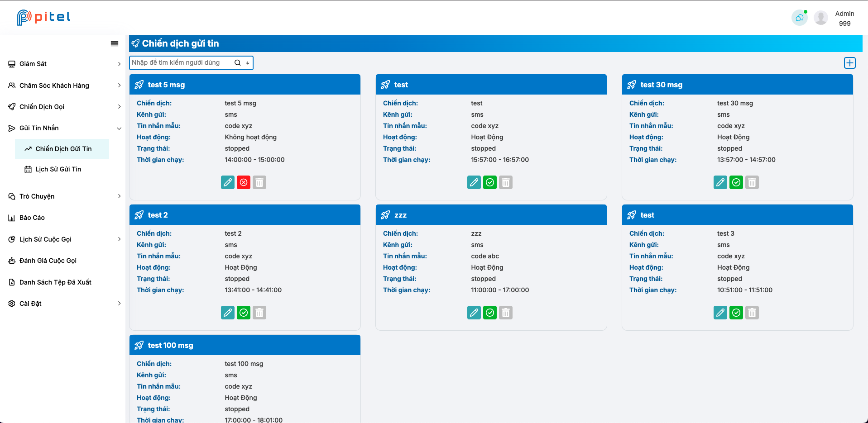Toggle active status of 'test 3' campaign
This screenshot has width=868, height=423.
click(736, 313)
